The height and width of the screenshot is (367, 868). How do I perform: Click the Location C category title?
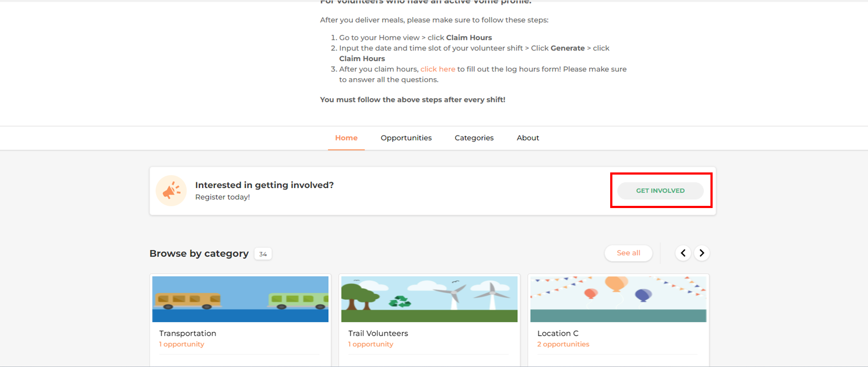pyautogui.click(x=558, y=333)
